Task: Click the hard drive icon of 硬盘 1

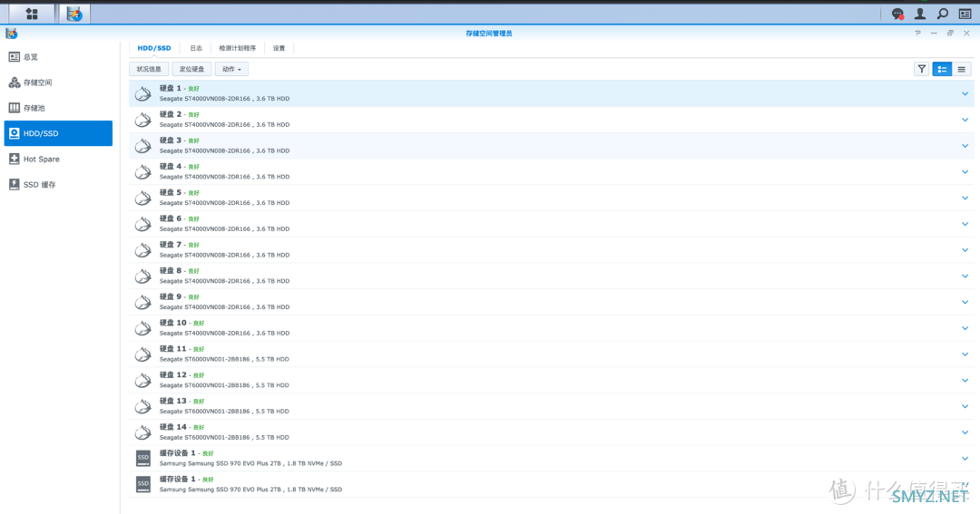Action: 143,93
